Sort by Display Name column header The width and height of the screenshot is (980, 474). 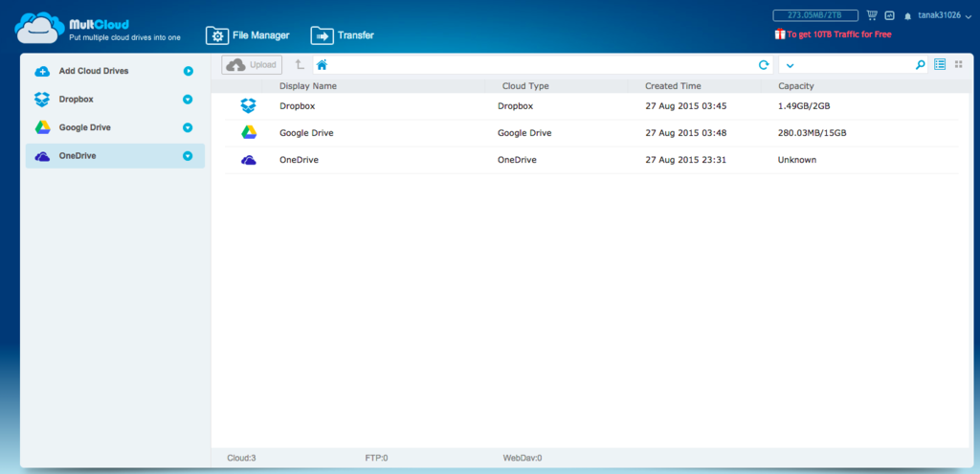pos(308,86)
